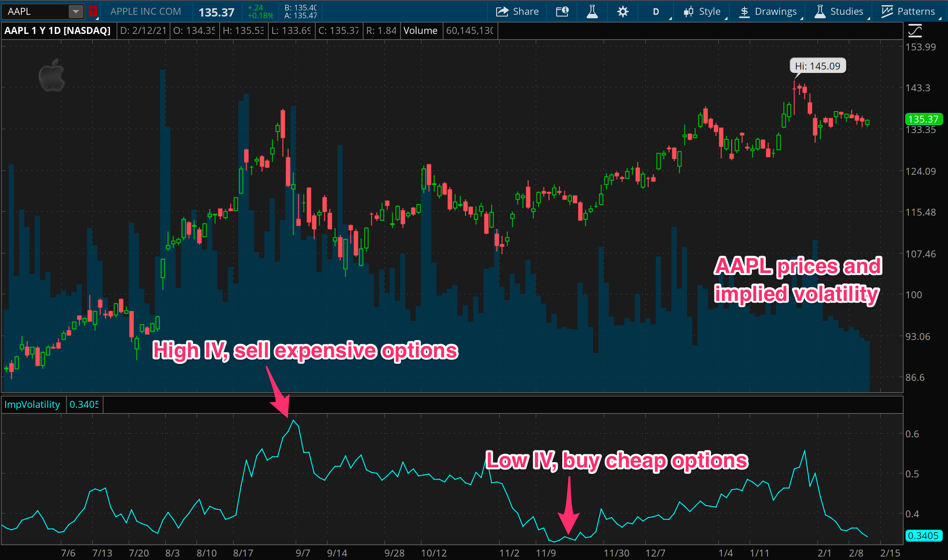
Task: Click the ImpVolatility value 0.3405 in header
Action: point(84,404)
